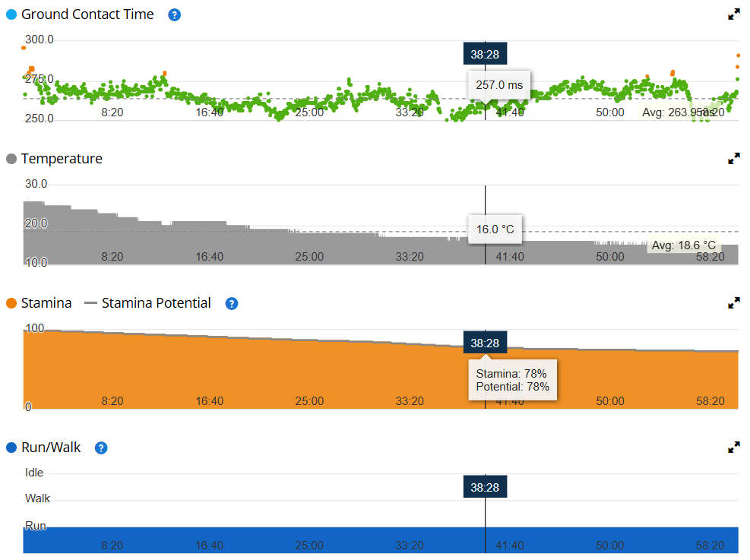Image resolution: width=750 pixels, height=560 pixels.
Task: Click the 16.0 °C temperature tooltip
Action: [495, 229]
